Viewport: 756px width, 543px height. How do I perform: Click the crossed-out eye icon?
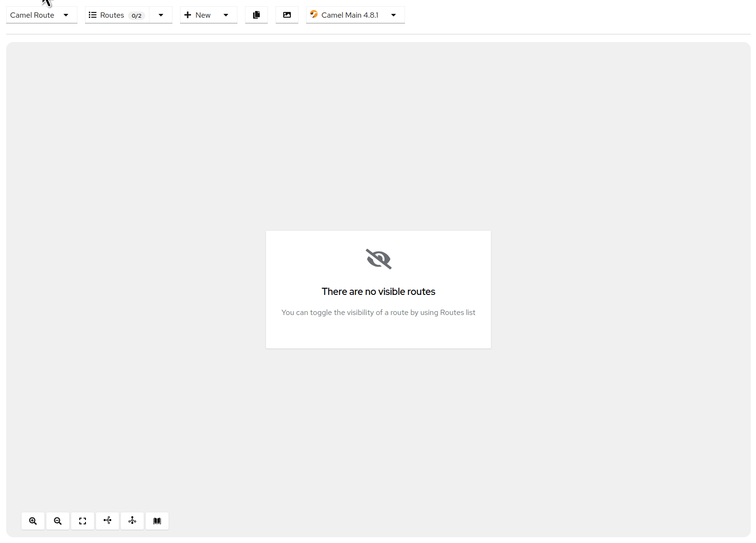[379, 259]
